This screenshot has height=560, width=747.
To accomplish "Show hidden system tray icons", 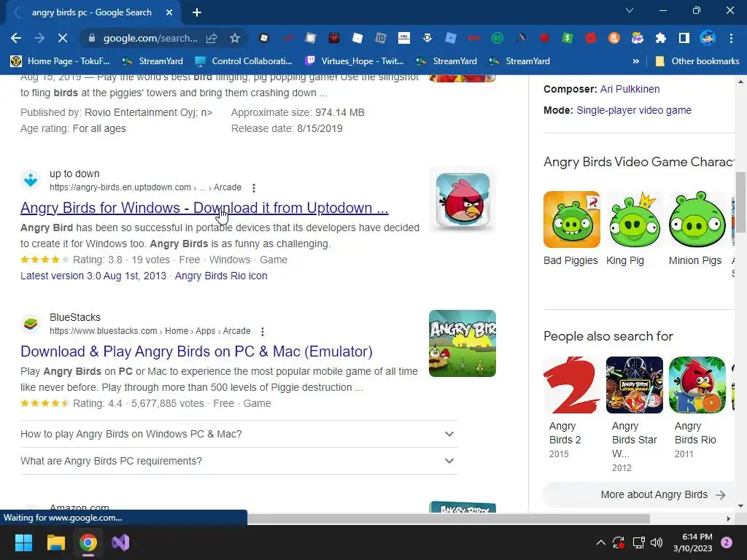I will (x=601, y=542).
